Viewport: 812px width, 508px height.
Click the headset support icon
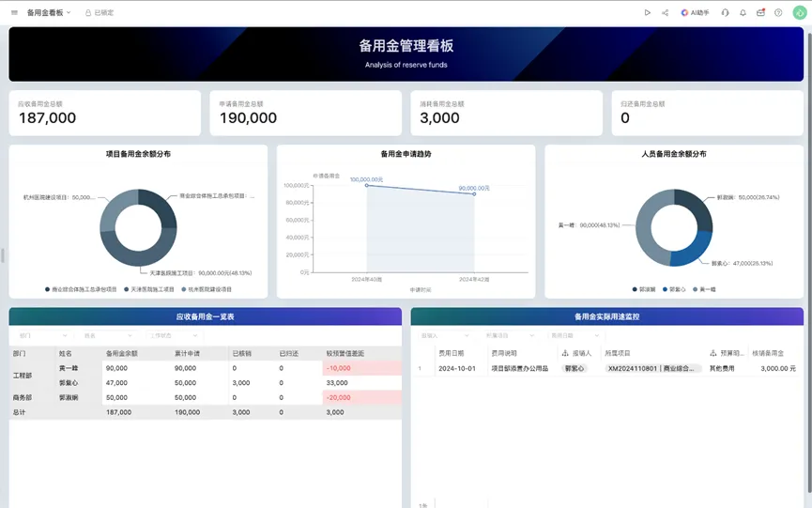pos(725,12)
